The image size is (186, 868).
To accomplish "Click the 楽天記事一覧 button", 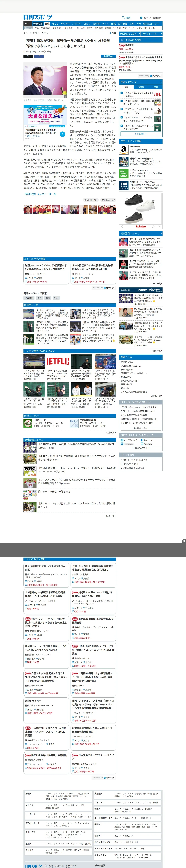I will pyautogui.click(x=91, y=200).
